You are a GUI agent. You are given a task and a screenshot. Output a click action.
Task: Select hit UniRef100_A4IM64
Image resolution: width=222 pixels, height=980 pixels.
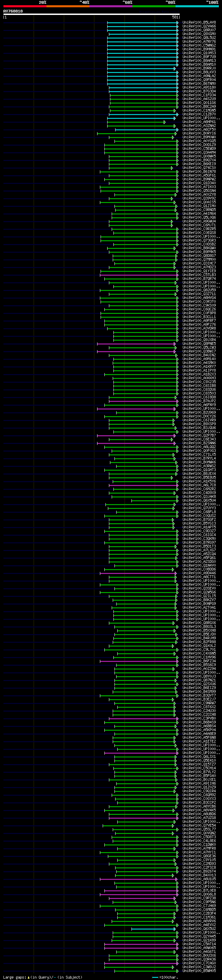click(199, 213)
